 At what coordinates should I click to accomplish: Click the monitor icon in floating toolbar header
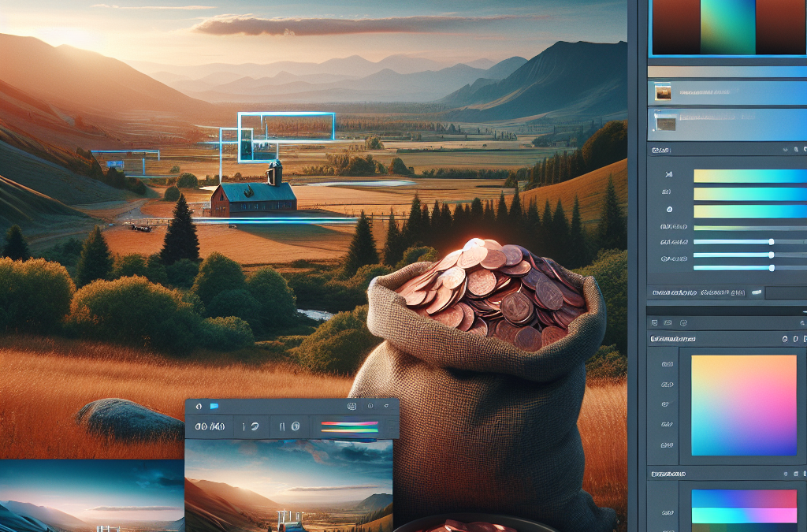coord(352,406)
